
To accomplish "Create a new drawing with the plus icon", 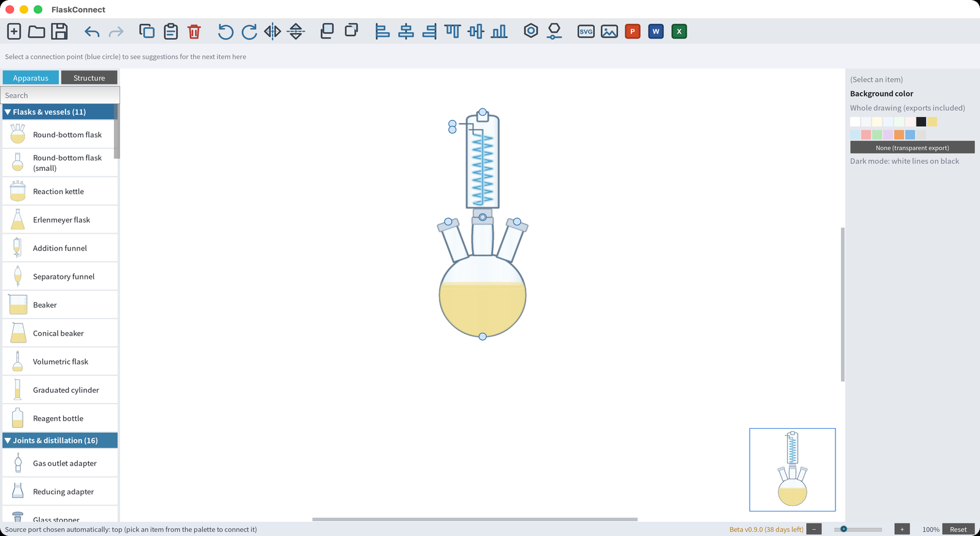I will [14, 31].
